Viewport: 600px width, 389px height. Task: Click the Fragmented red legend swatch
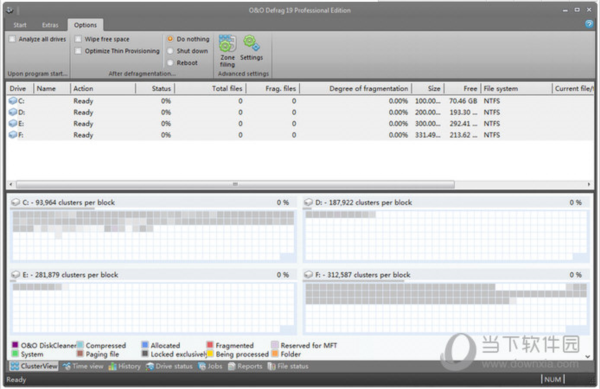point(210,345)
